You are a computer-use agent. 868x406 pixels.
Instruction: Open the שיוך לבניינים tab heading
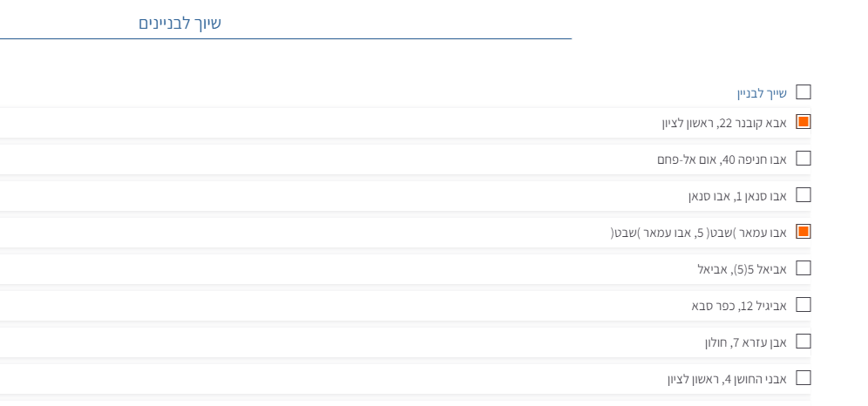(180, 23)
